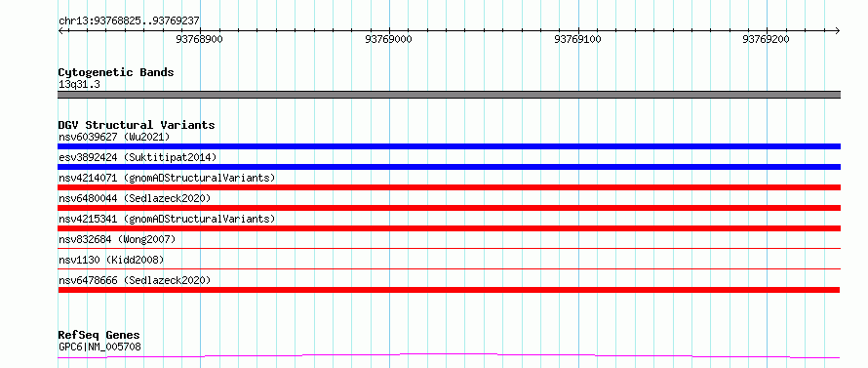Screen dimensions: 868x368
Task: Select the Cytogenetic Bands track title
Action: click(x=116, y=72)
